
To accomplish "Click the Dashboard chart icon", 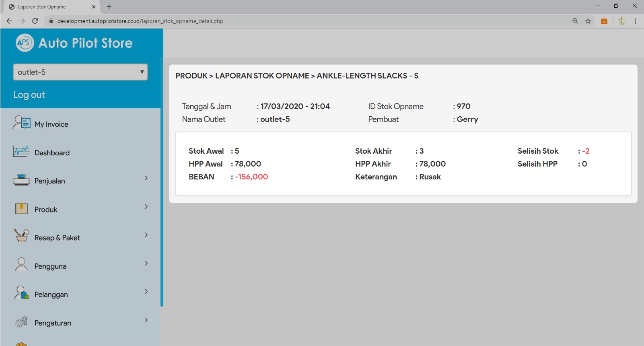I will tap(21, 152).
